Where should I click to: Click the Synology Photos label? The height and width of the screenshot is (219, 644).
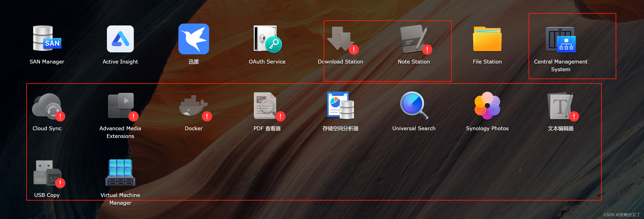coord(487,128)
